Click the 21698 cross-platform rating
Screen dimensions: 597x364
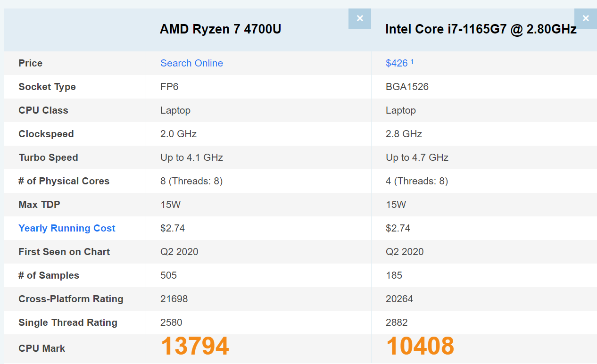click(x=174, y=299)
